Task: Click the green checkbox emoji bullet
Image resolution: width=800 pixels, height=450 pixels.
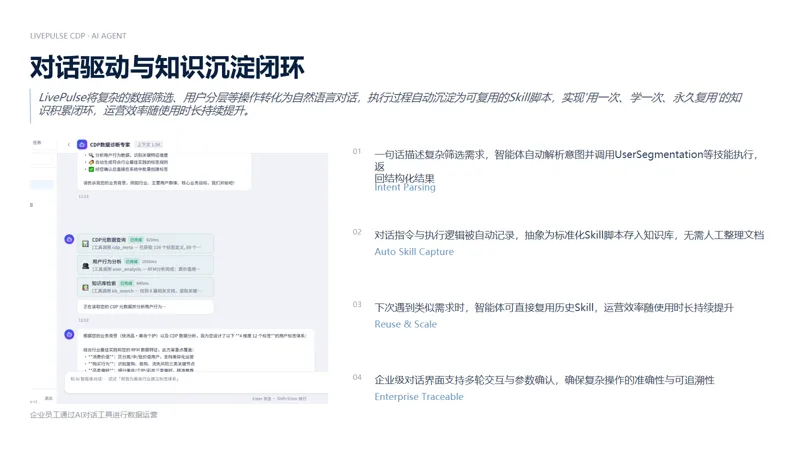Action: [91, 169]
